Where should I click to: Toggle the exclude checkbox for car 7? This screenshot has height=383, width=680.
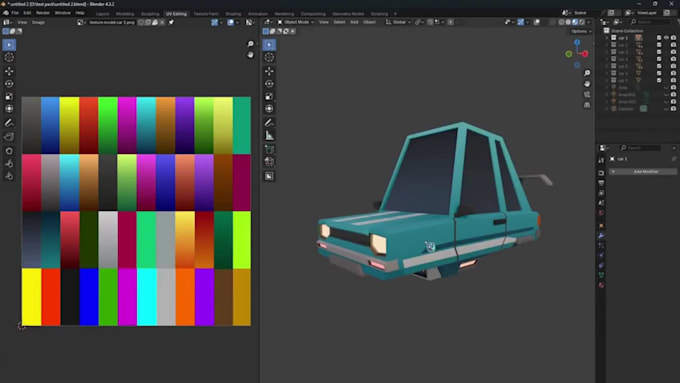tap(659, 80)
